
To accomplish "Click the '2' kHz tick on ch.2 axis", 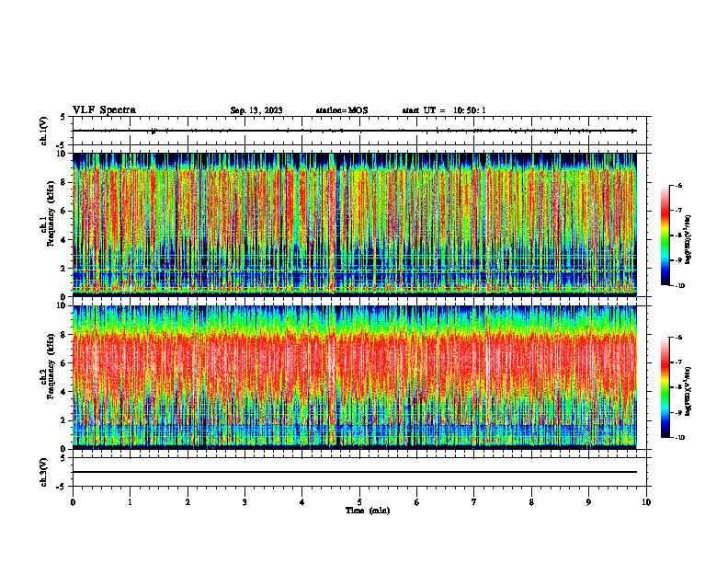I will (63, 420).
